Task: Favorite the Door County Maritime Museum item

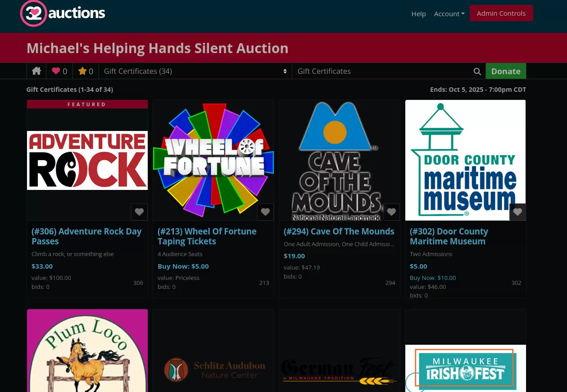Action: [517, 212]
